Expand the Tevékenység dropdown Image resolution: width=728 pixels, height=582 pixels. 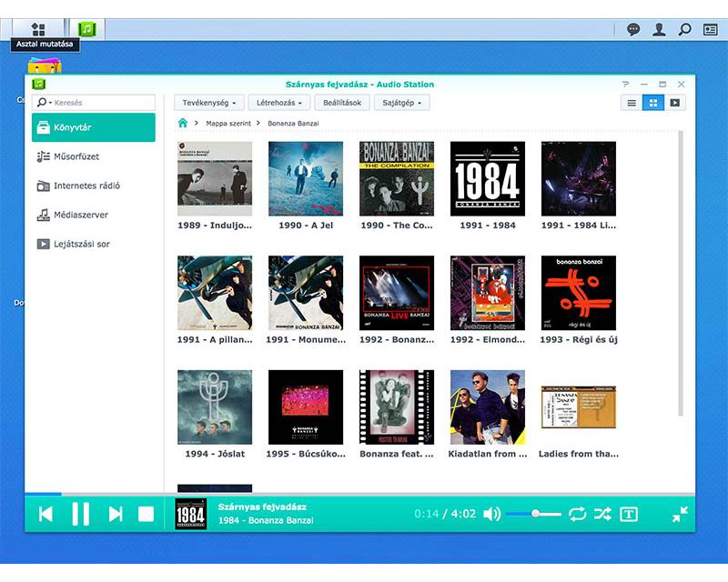tap(209, 103)
